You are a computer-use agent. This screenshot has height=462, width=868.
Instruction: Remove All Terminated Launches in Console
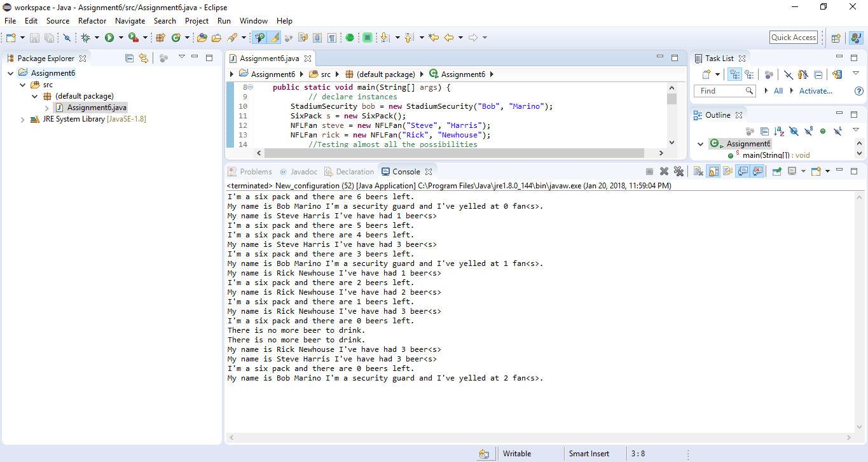coord(679,171)
